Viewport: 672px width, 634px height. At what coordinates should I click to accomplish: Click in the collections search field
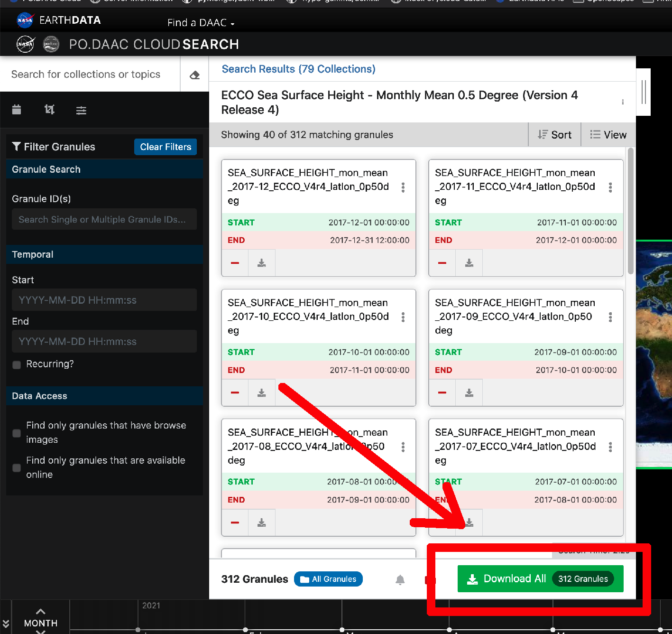click(x=90, y=75)
